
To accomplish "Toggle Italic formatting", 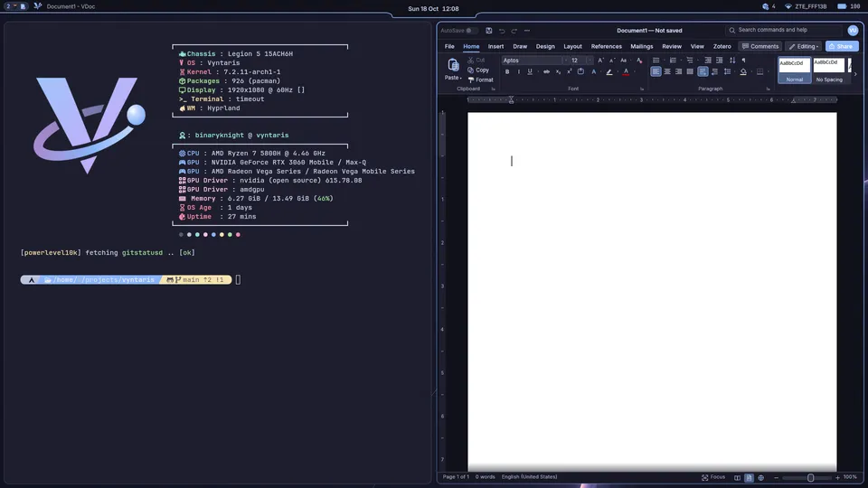I will coord(519,72).
